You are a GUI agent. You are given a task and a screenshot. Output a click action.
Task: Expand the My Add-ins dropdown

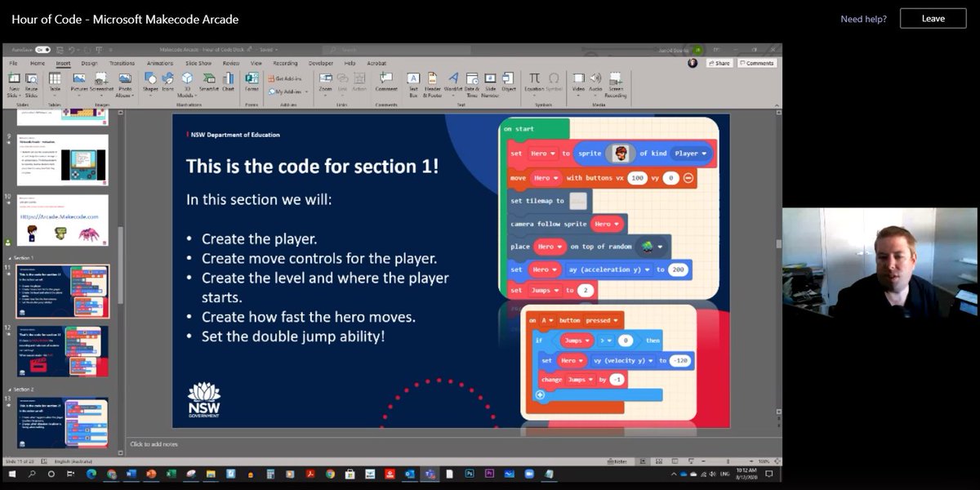(x=306, y=92)
